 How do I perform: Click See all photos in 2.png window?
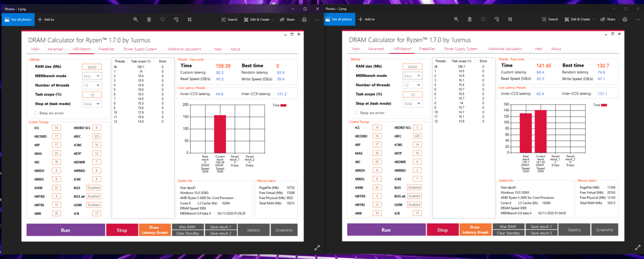[x=339, y=20]
